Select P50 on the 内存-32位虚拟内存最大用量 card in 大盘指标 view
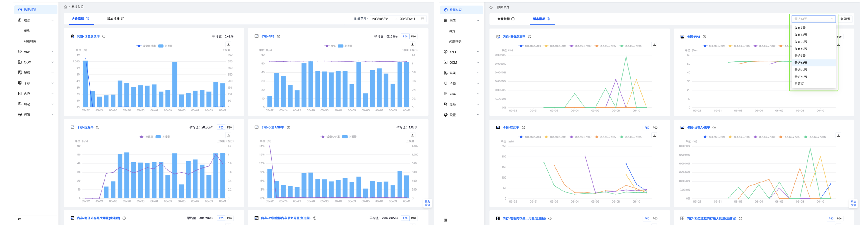The width and height of the screenshot is (868, 230). (405, 218)
